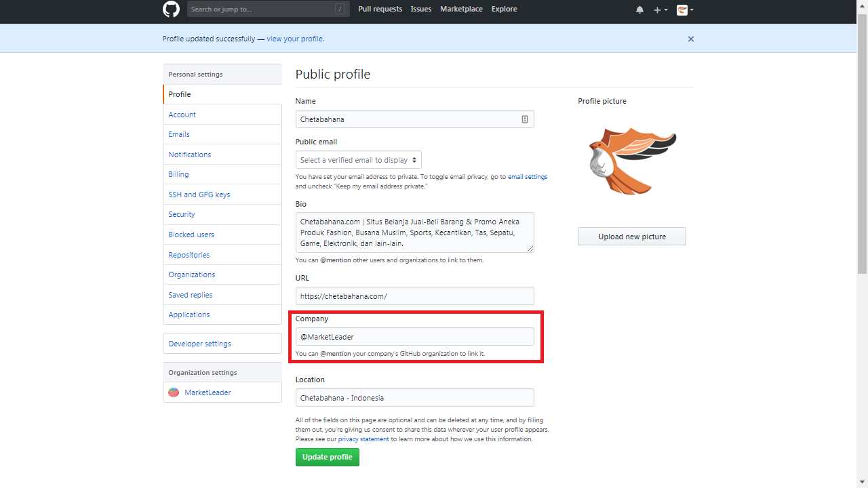Click the bird profile picture
The height and width of the screenshot is (488, 868).
(x=632, y=162)
